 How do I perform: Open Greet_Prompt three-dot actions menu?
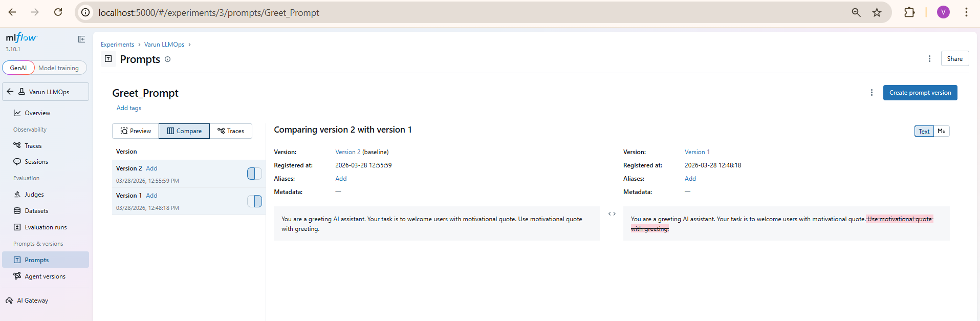[872, 93]
